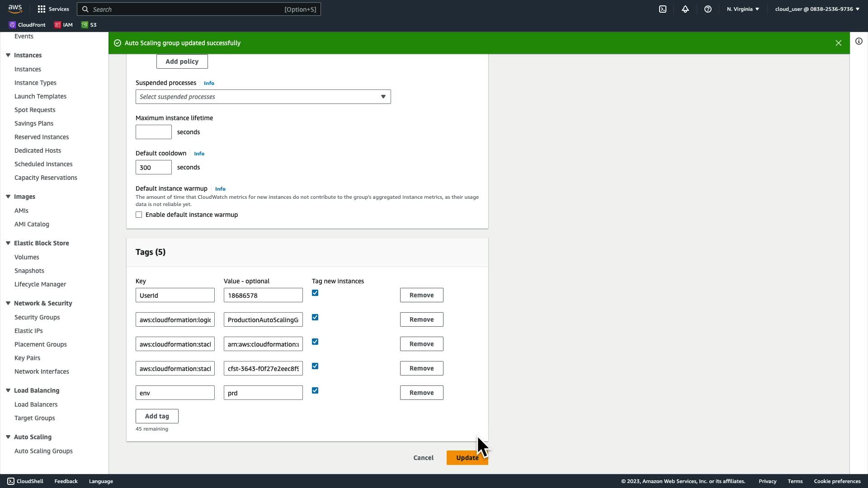Open the S3 shortcut
This screenshot has height=488, width=868.
tap(89, 25)
